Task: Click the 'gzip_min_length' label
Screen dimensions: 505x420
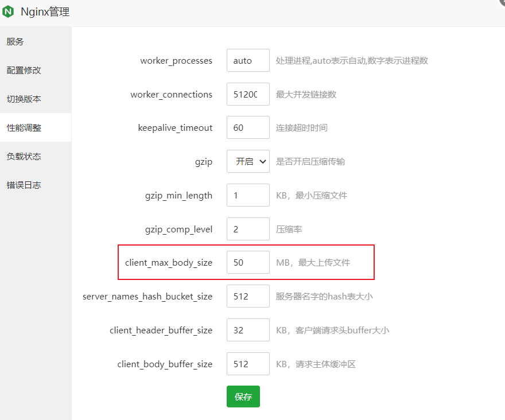Action: 178,196
